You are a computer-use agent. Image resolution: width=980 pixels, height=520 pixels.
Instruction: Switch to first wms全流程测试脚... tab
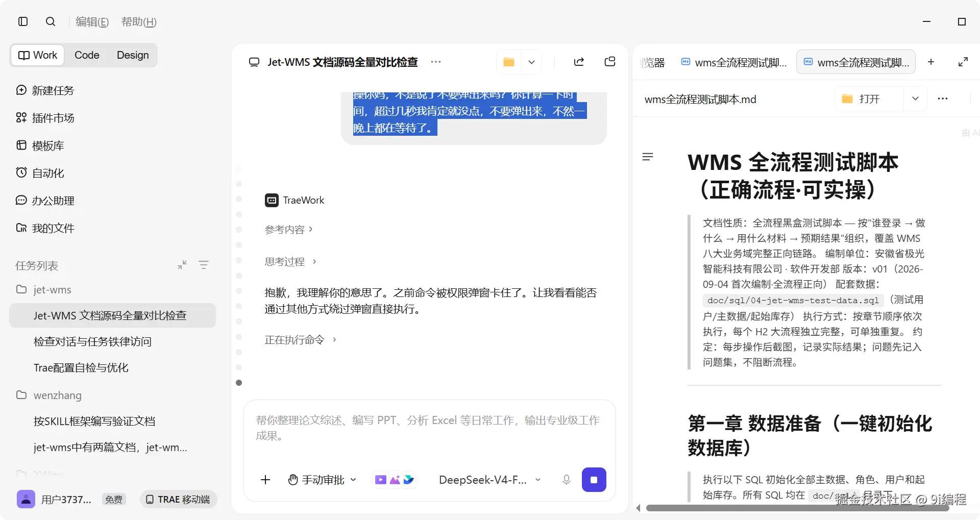tap(734, 62)
